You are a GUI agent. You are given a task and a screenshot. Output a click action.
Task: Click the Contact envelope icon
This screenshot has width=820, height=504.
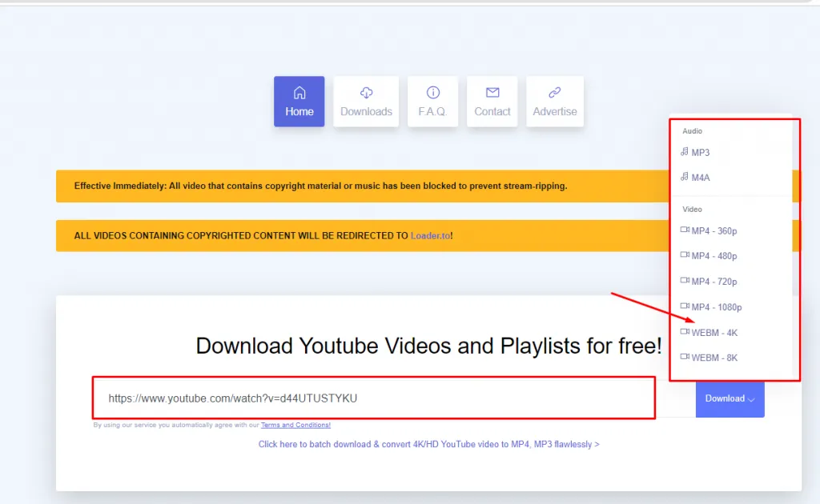pos(492,93)
